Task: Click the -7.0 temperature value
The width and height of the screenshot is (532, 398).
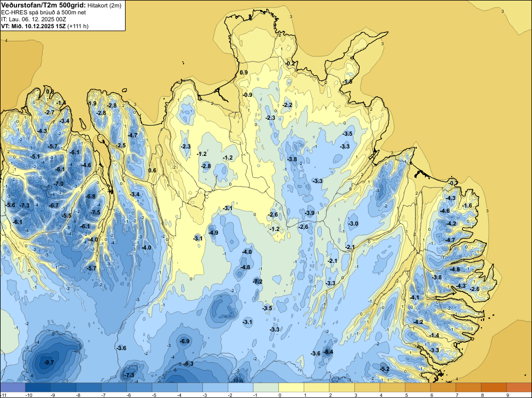Action: click(x=59, y=184)
